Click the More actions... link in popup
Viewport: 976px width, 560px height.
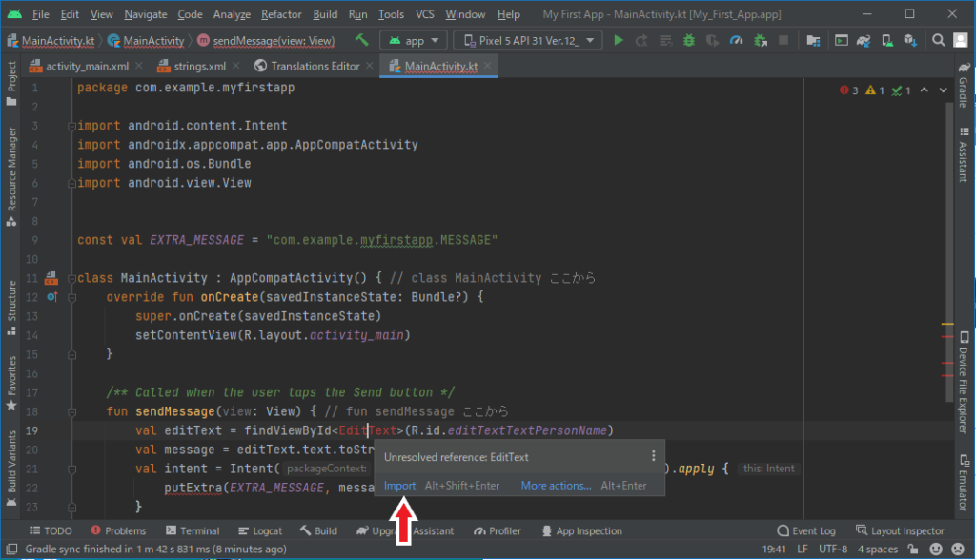pyautogui.click(x=556, y=486)
